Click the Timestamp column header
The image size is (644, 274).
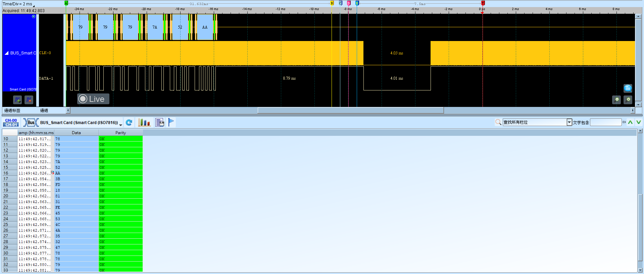coord(36,133)
